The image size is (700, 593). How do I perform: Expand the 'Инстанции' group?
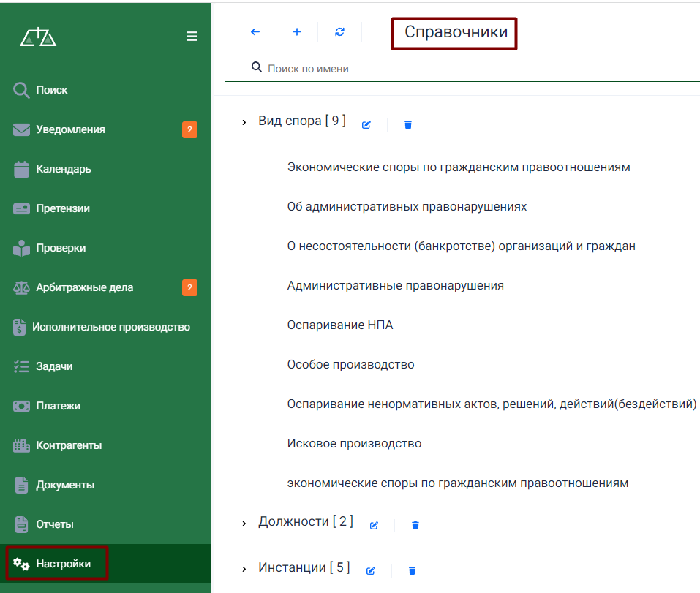click(244, 569)
